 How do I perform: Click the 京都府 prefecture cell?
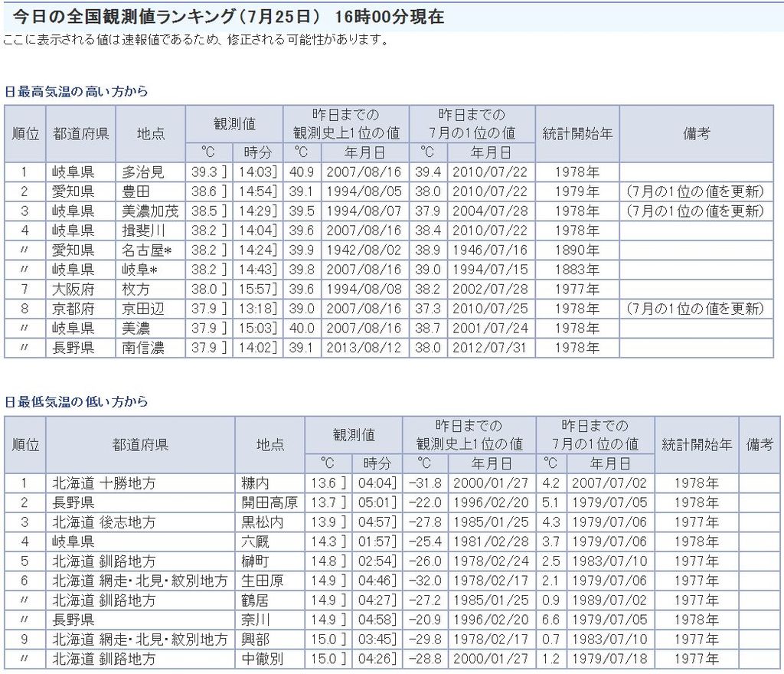73,309
